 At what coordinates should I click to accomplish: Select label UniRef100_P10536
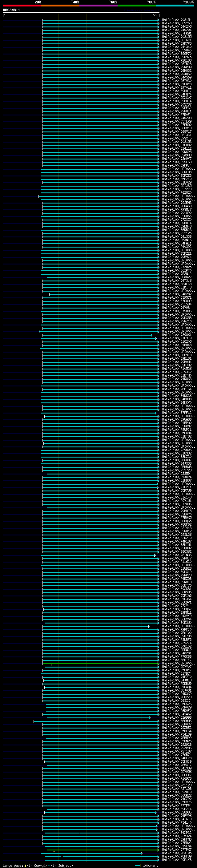point(176,369)
